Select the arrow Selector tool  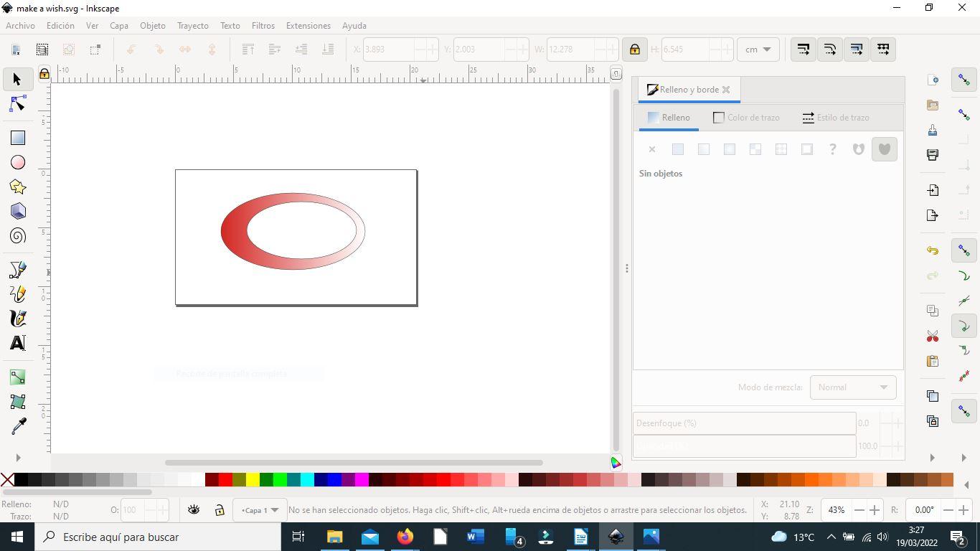click(17, 79)
